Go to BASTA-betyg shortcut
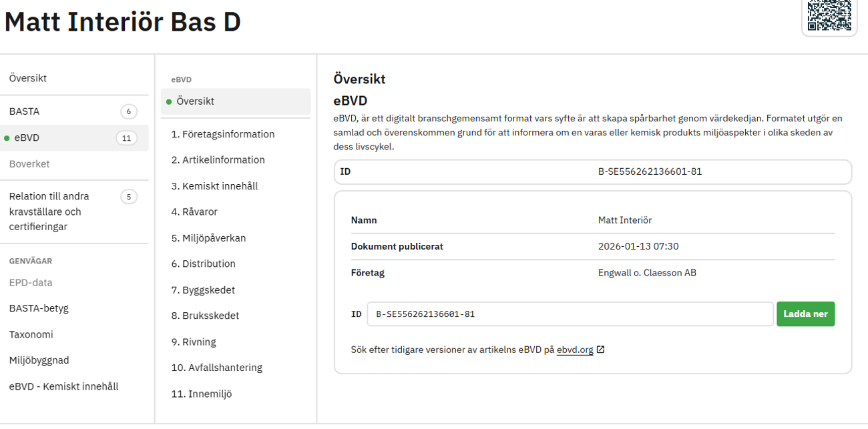The height and width of the screenshot is (429, 868). (x=39, y=308)
